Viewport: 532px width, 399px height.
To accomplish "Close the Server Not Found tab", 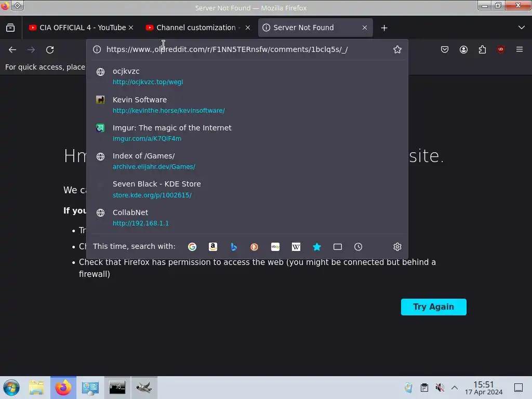I will (x=365, y=28).
